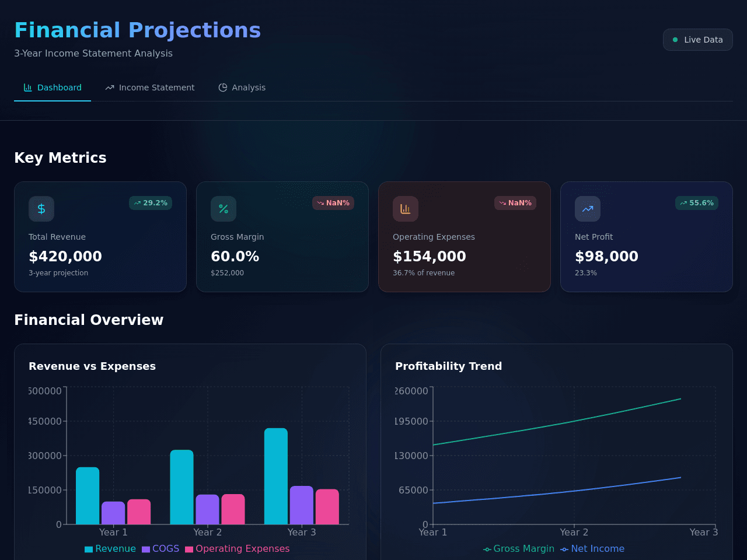Toggle the Revenue legend item

tap(110, 549)
